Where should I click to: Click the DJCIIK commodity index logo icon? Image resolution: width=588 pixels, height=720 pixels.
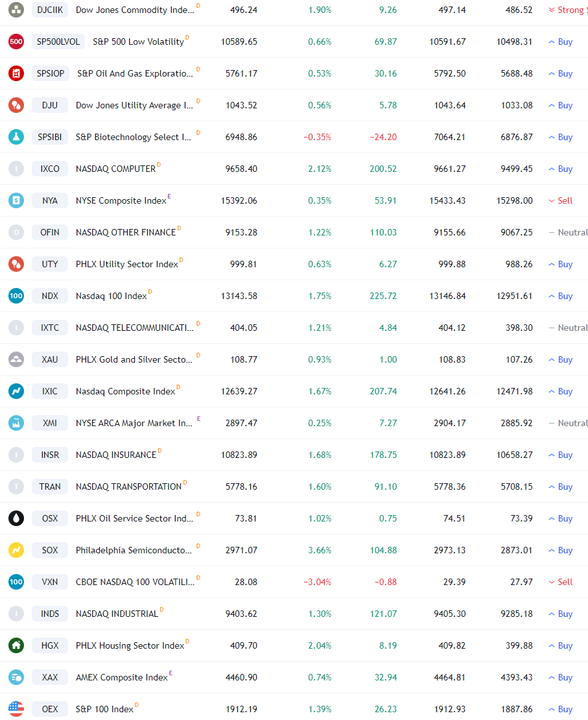pyautogui.click(x=16, y=10)
